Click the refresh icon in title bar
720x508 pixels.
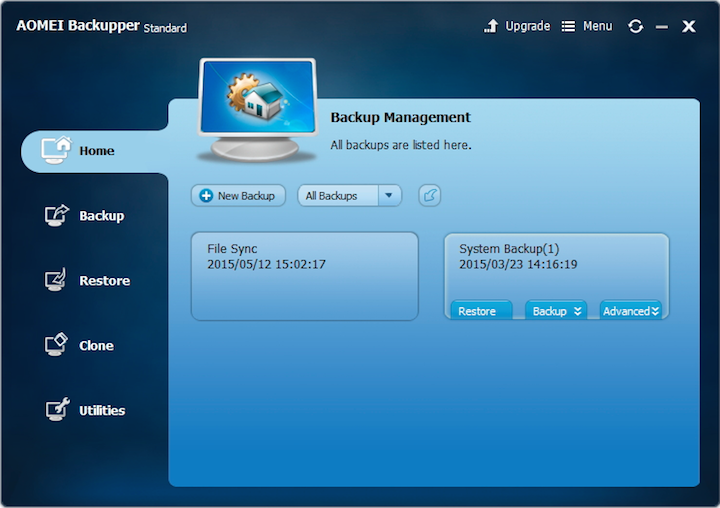click(x=636, y=26)
